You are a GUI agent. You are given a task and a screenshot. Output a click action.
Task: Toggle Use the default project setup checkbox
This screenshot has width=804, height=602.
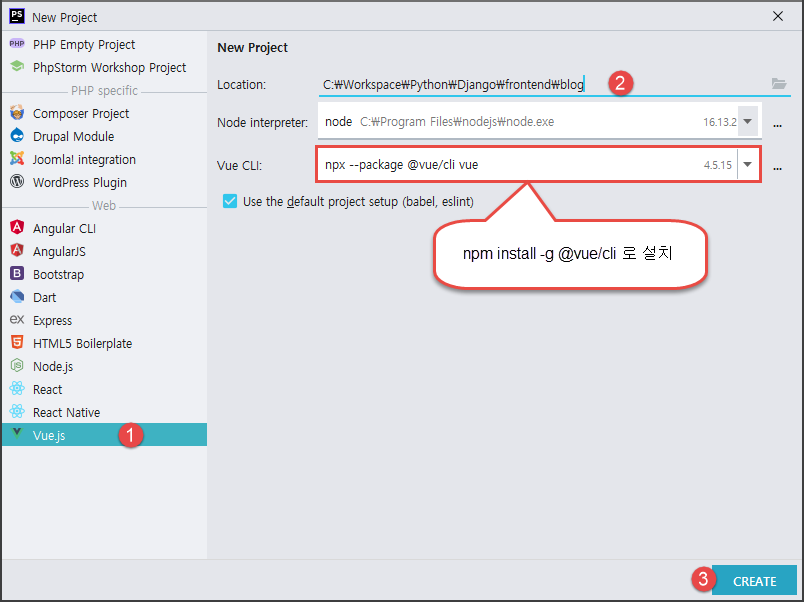(x=230, y=201)
